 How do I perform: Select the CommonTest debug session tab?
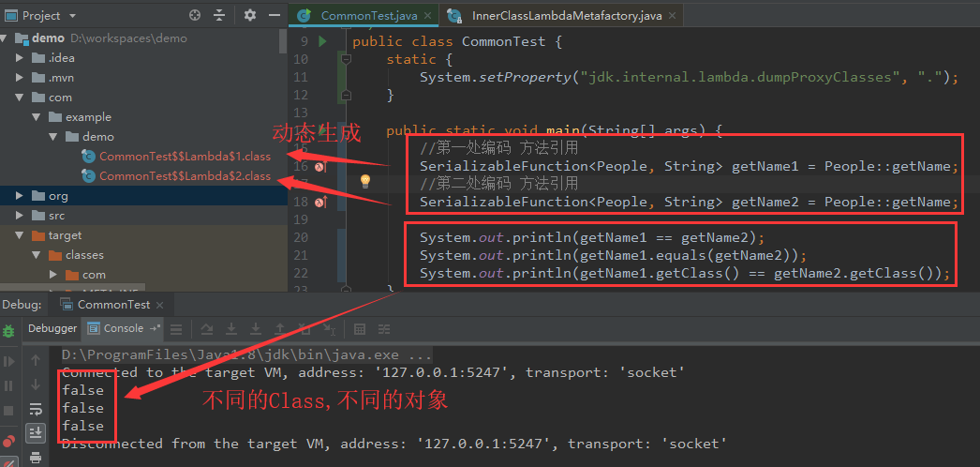coord(113,305)
